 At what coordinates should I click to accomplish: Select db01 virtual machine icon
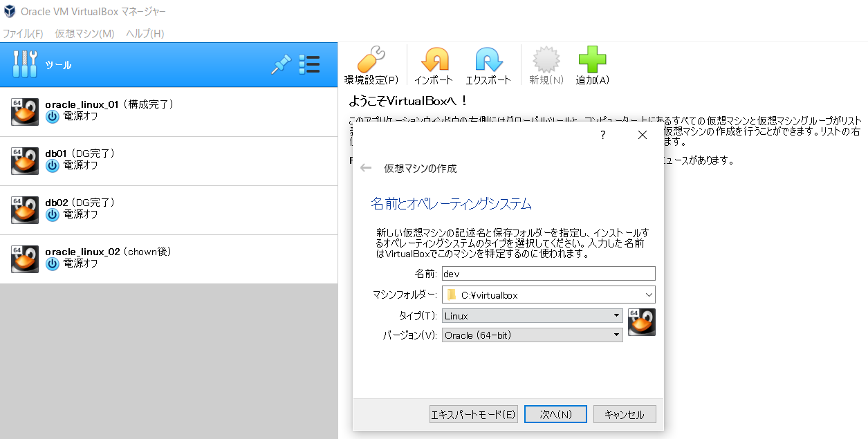[x=25, y=160]
